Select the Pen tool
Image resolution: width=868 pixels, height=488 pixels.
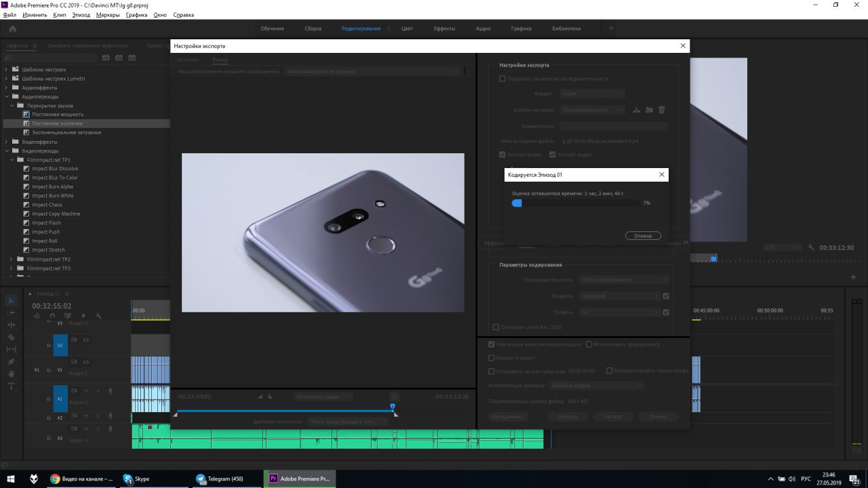[x=11, y=361]
